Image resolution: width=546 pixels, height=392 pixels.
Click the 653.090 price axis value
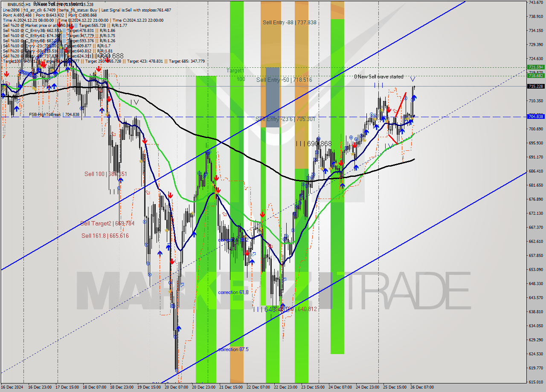tap(536, 270)
